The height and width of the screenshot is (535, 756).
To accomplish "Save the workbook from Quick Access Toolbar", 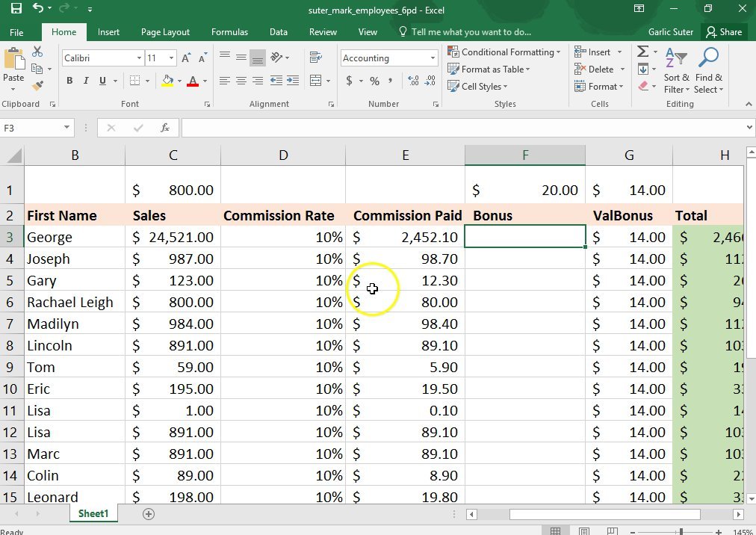I will [16, 10].
